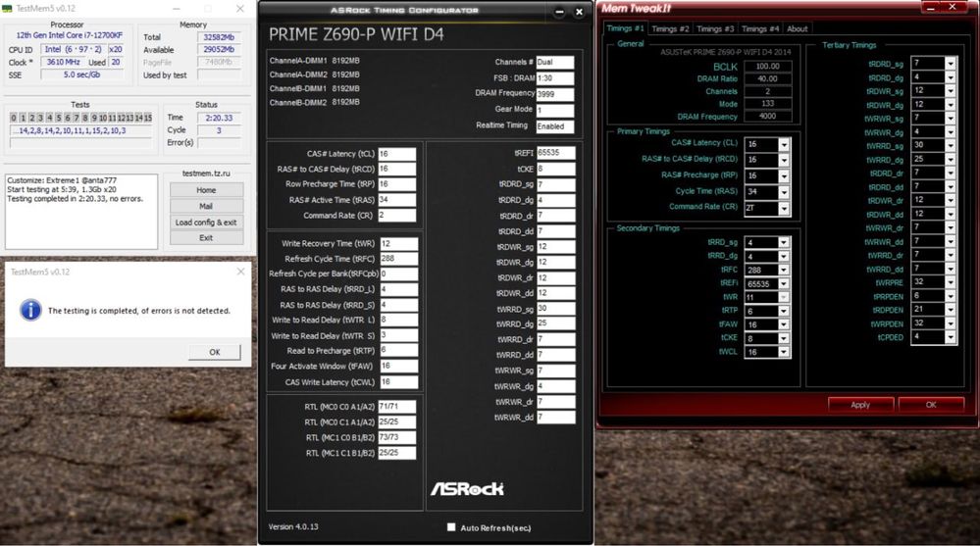Click the Write Recovery Time (tWR) field
This screenshot has width=980, height=546.
pyautogui.click(x=398, y=244)
